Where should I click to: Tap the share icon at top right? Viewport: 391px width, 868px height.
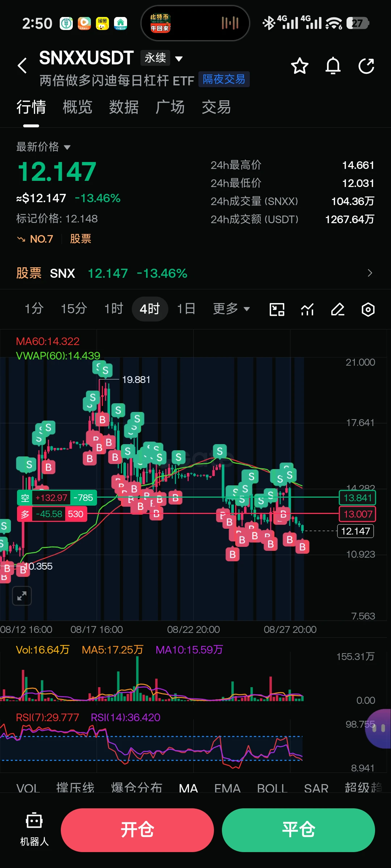pyautogui.click(x=366, y=66)
